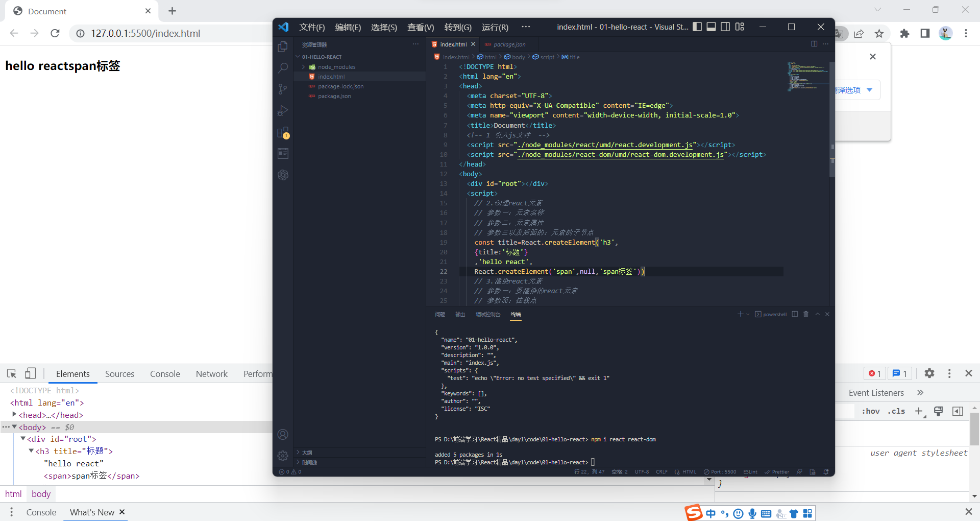Click the Prettier status bar item

777,472
